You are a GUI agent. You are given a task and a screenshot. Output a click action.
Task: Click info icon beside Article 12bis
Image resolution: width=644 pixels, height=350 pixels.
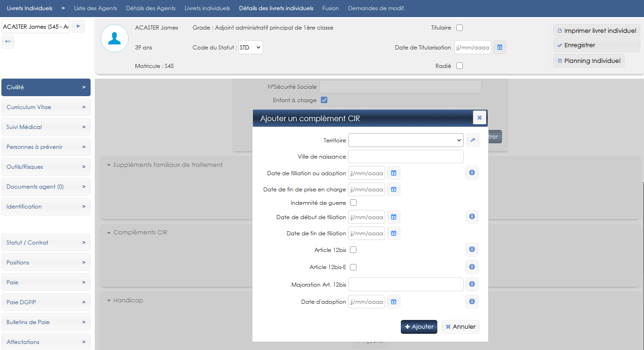[472, 250]
